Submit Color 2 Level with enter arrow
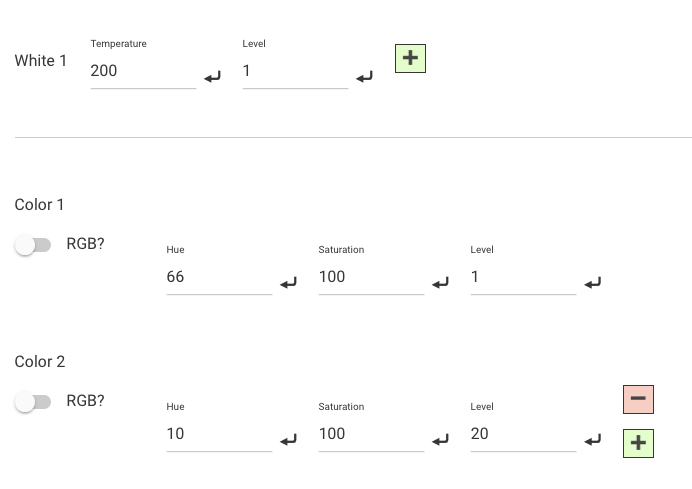692x489 pixels. [x=593, y=440]
